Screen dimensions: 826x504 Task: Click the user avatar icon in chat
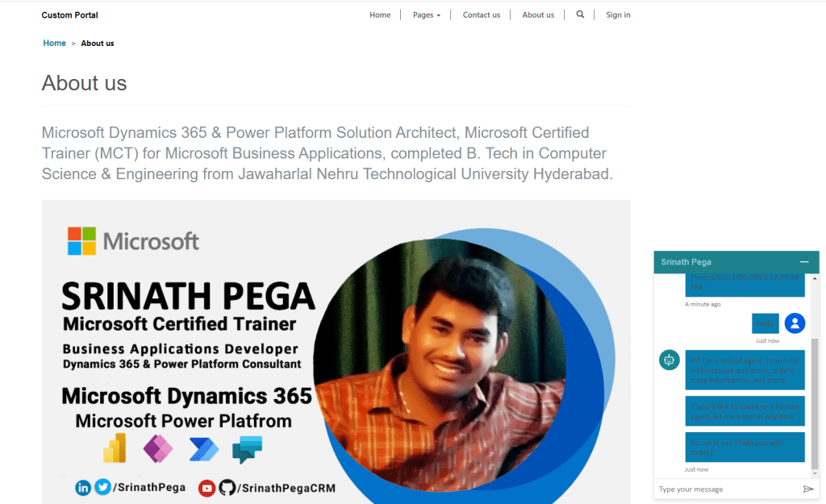click(795, 323)
